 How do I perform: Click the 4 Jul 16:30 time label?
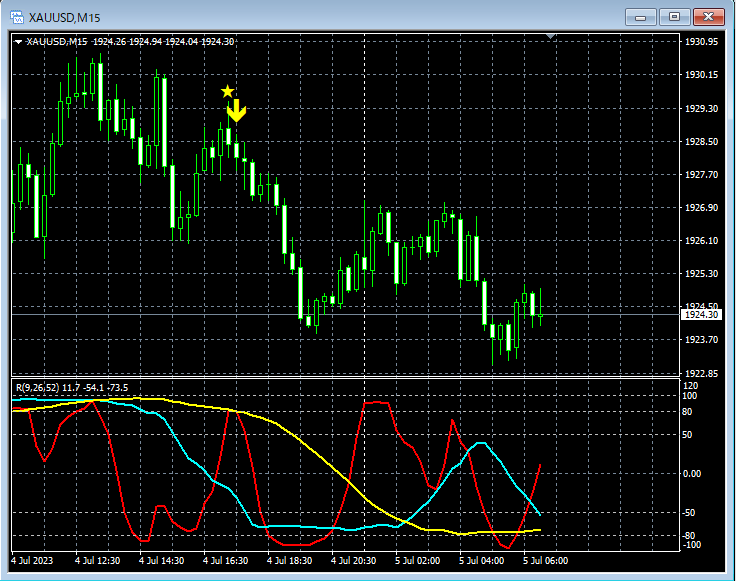(226, 561)
